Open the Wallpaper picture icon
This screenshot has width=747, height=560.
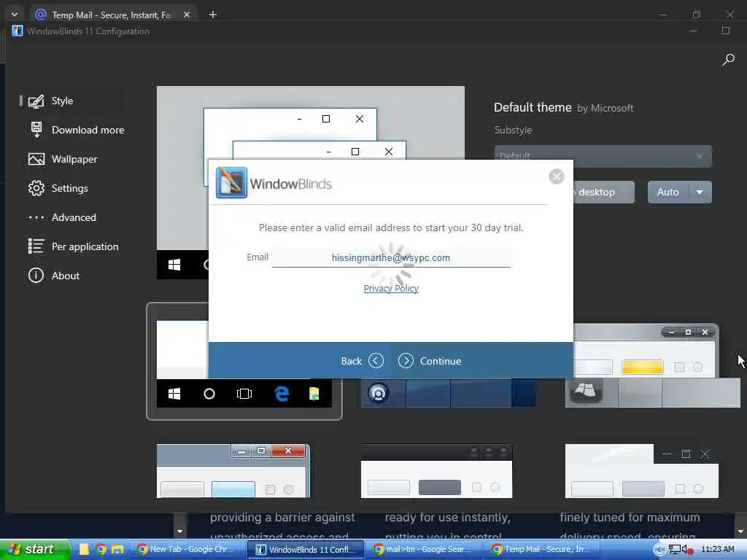pyautogui.click(x=36, y=159)
